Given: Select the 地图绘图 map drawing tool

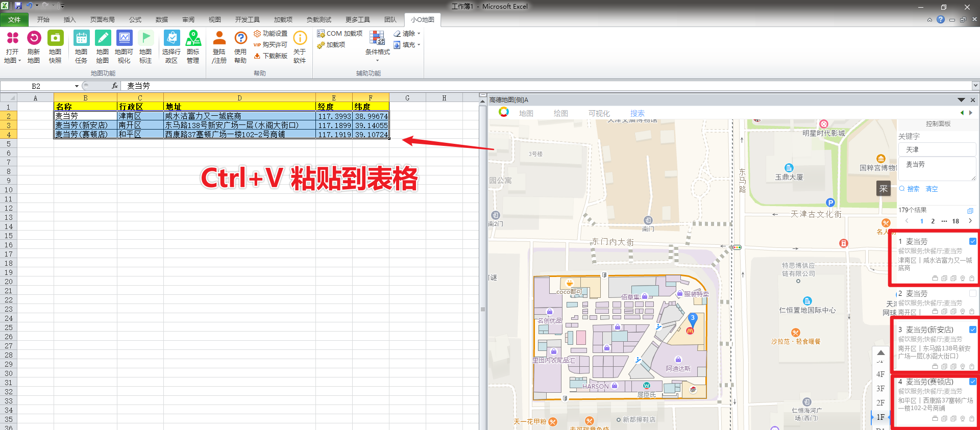Looking at the screenshot, I should 103,47.
